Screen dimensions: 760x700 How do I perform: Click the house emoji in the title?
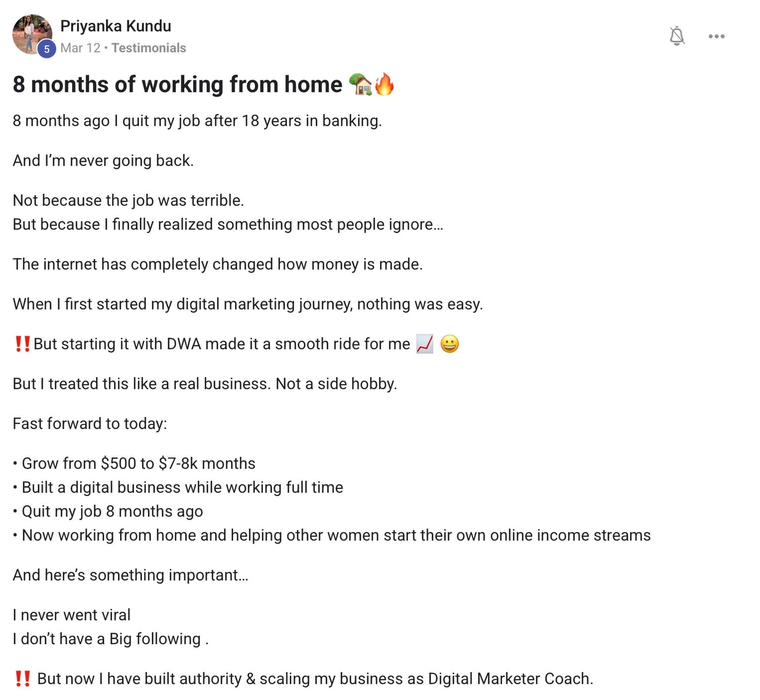tap(361, 84)
